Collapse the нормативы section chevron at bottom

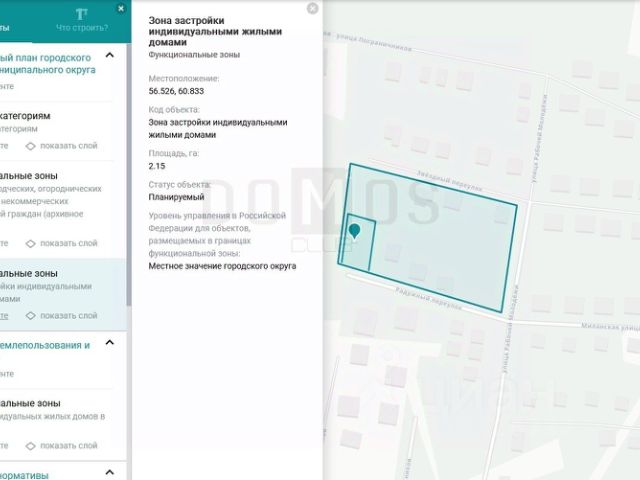(x=110, y=473)
